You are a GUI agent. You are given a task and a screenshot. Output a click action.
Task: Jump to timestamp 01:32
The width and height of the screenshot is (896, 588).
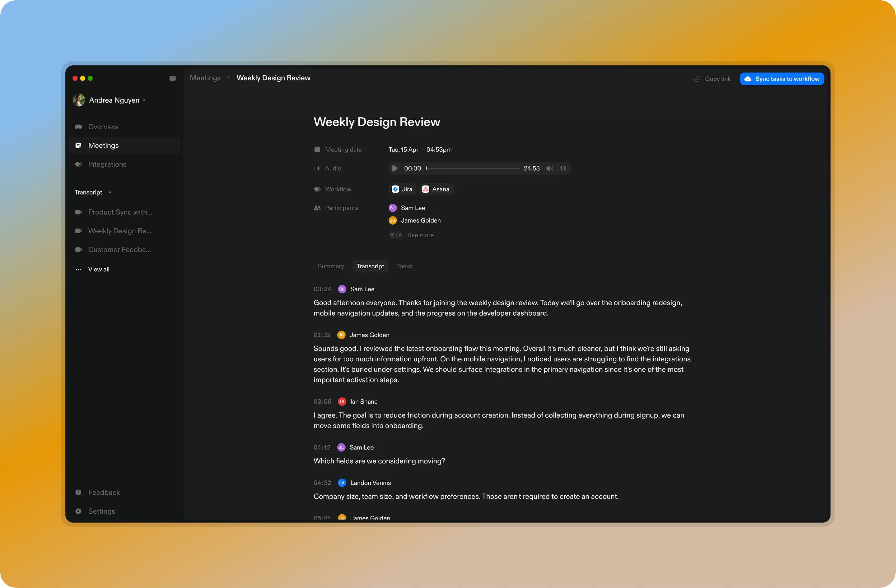pos(322,335)
